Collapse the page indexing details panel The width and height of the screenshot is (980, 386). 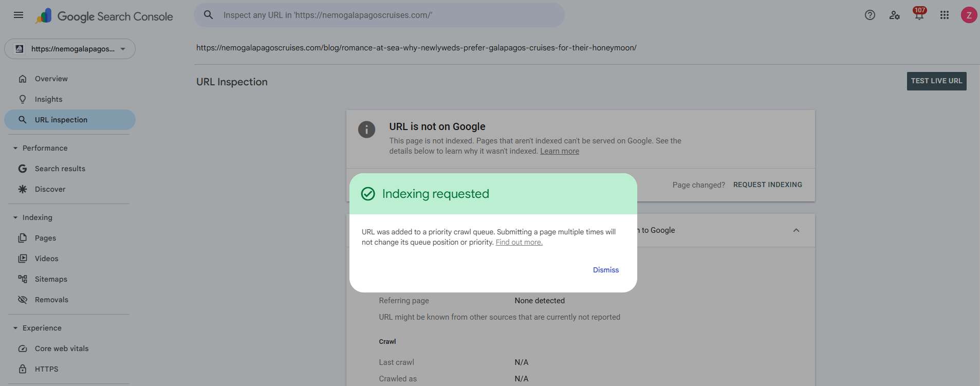point(796,230)
